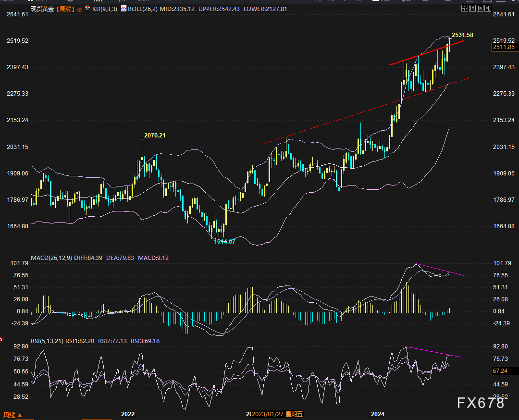Click the DEA:79.83 value

pos(120,258)
